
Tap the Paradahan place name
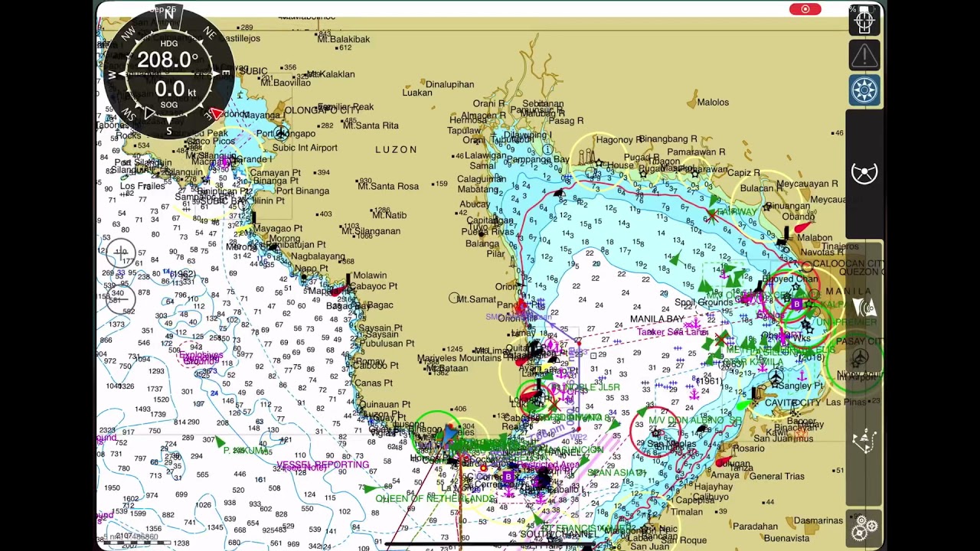[756, 527]
